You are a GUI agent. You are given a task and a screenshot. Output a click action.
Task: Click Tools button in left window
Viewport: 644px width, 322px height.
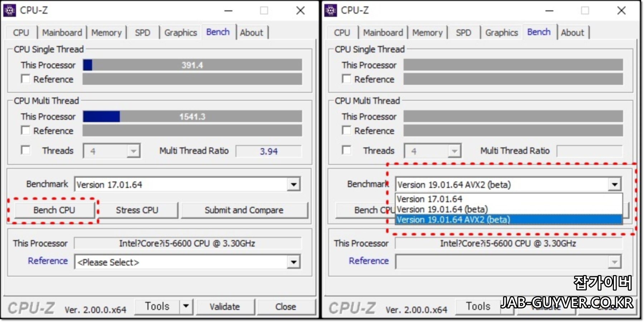click(157, 306)
